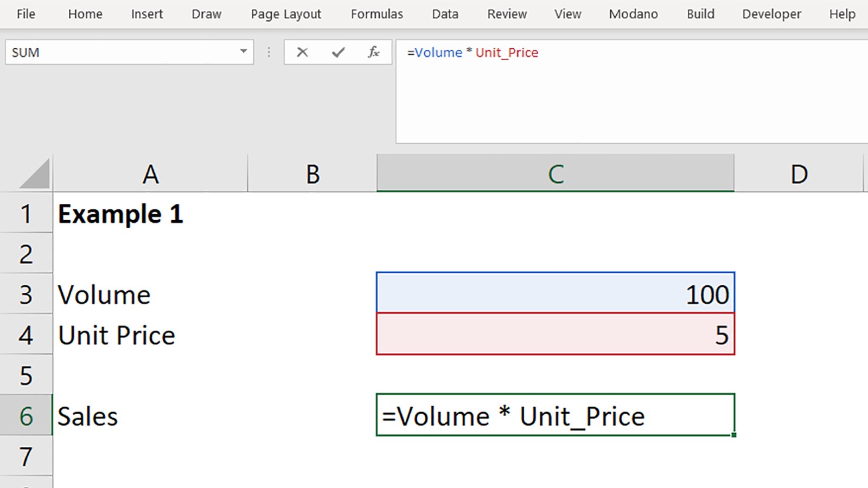Select row 6 header
Viewport: 868px width, 488px height.
[26, 416]
